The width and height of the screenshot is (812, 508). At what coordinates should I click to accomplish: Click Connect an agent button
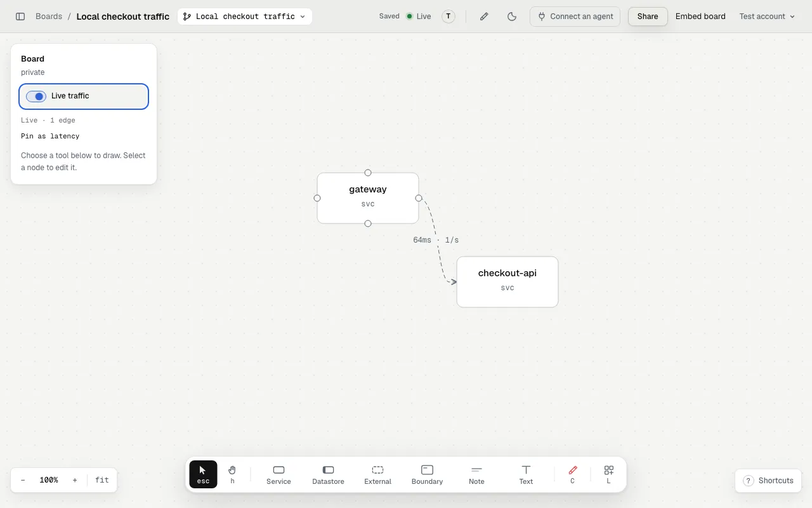[x=575, y=17]
